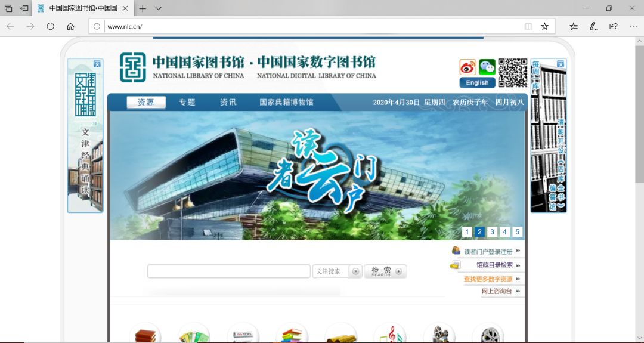The width and height of the screenshot is (644, 343).
Task: Go forward in browser history
Action: [30, 26]
